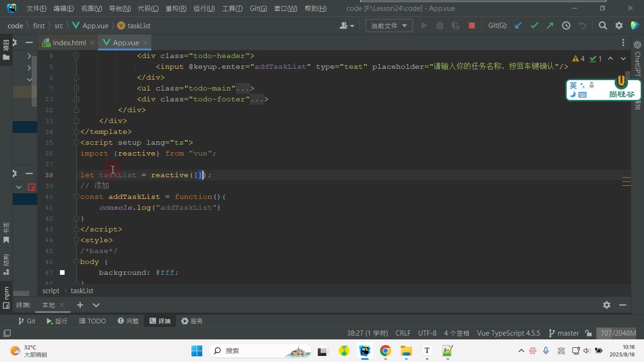Open the IDE settings gear icon
Viewport: 644px width, 362px height.
pos(619,25)
